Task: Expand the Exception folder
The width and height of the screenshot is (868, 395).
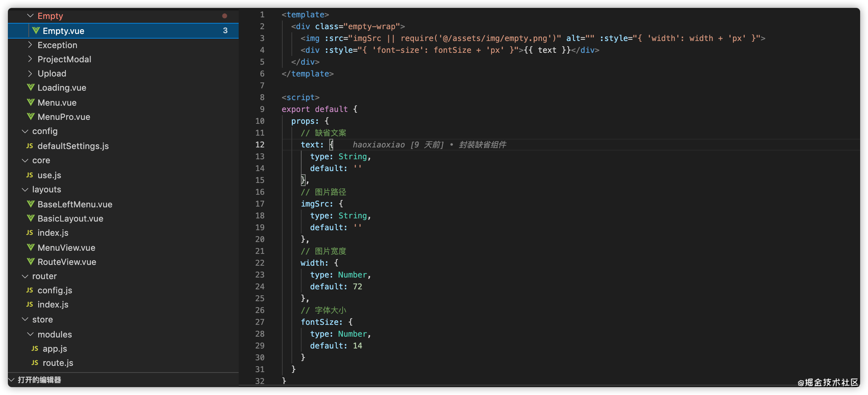Action: [30, 45]
